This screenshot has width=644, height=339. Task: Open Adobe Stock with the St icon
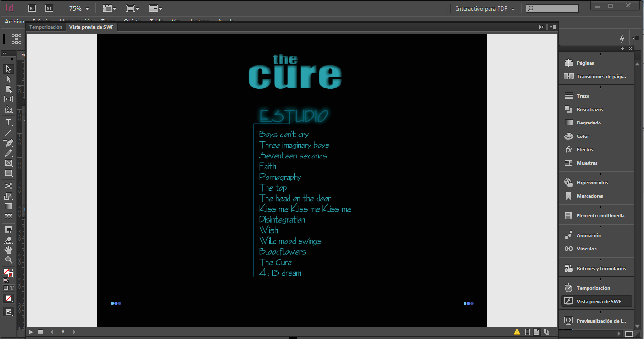[x=49, y=8]
